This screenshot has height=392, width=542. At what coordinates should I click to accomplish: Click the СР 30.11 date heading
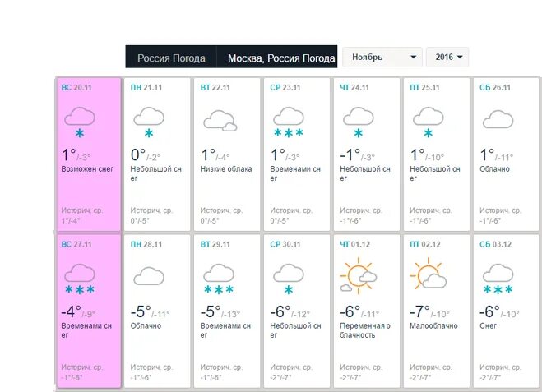tap(285, 244)
